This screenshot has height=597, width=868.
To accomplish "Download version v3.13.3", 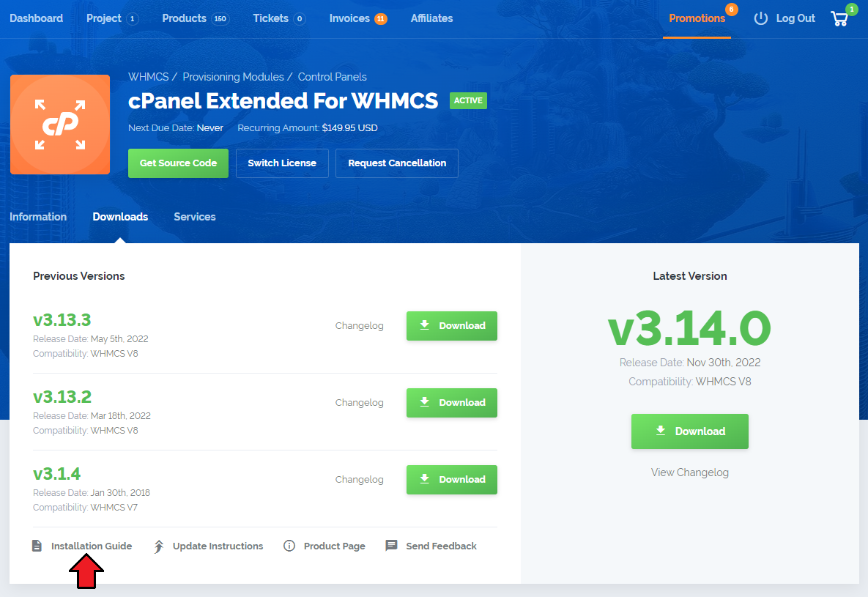I will 452,326.
